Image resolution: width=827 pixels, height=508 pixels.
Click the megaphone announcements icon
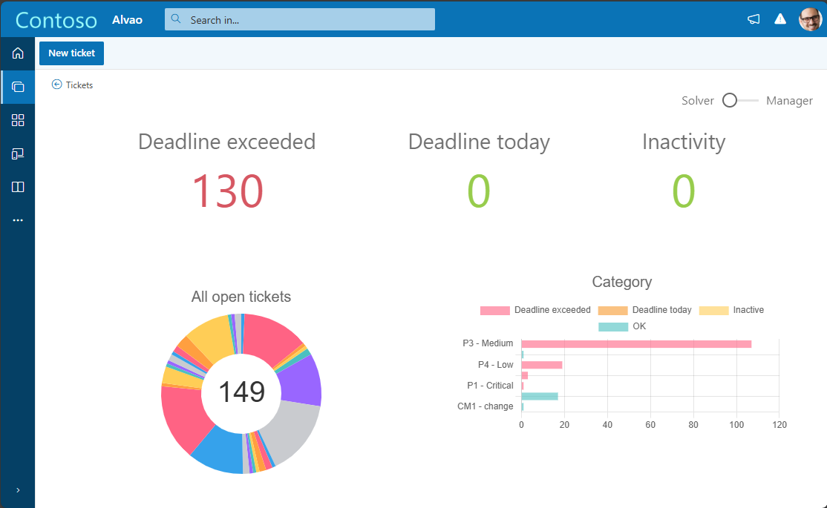pyautogui.click(x=754, y=19)
